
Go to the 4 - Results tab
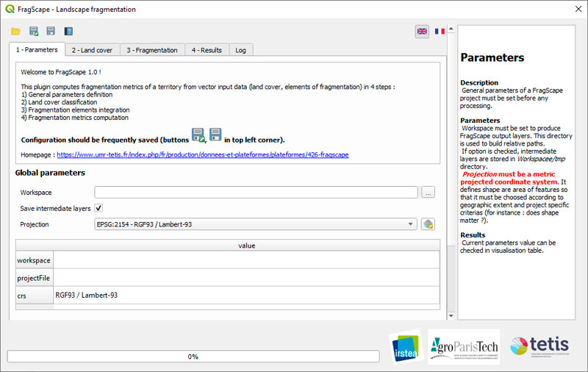click(207, 50)
